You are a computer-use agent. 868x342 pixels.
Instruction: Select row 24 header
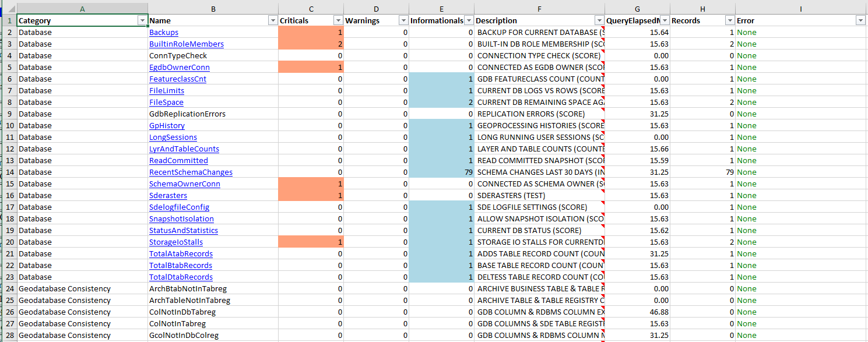point(10,288)
